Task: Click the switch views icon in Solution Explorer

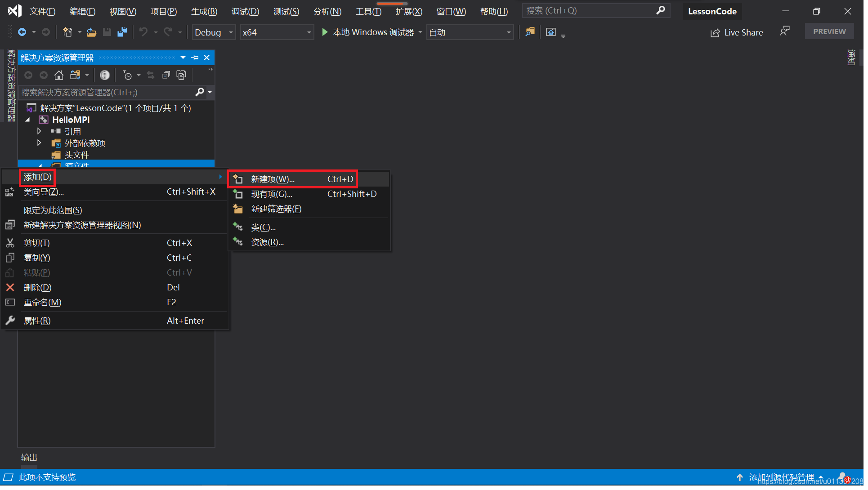Action: pyautogui.click(x=75, y=75)
